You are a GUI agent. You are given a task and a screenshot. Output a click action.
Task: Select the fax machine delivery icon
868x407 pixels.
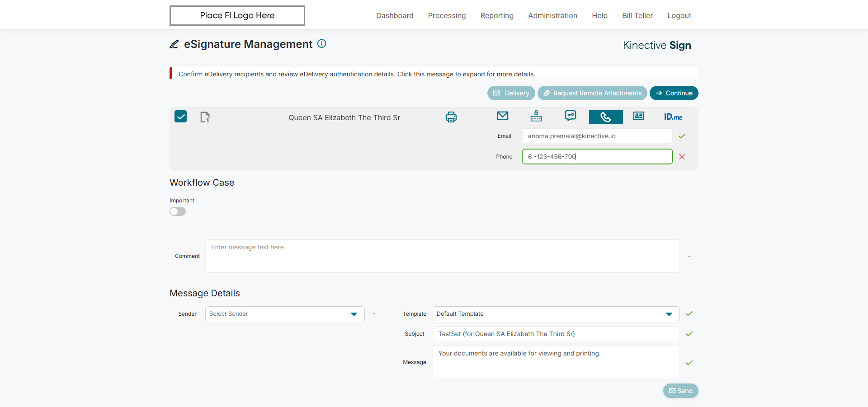click(x=536, y=116)
